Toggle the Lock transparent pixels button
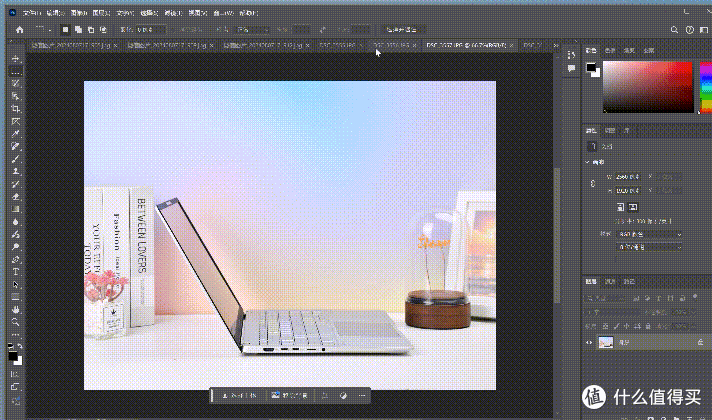The width and height of the screenshot is (712, 420). [605, 326]
